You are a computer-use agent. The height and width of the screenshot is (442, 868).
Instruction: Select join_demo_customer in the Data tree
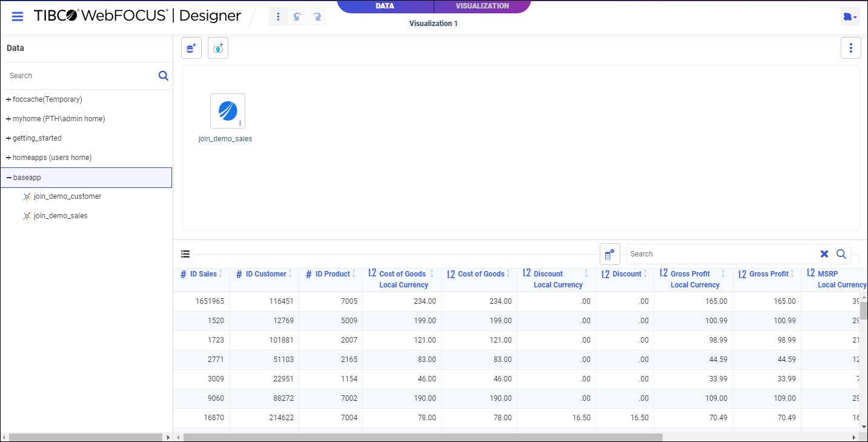[67, 196]
